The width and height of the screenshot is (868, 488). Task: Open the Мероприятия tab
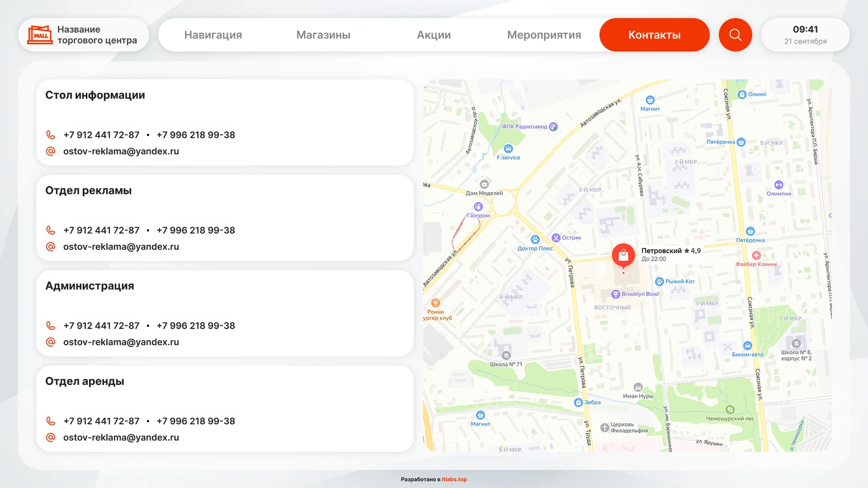(544, 35)
